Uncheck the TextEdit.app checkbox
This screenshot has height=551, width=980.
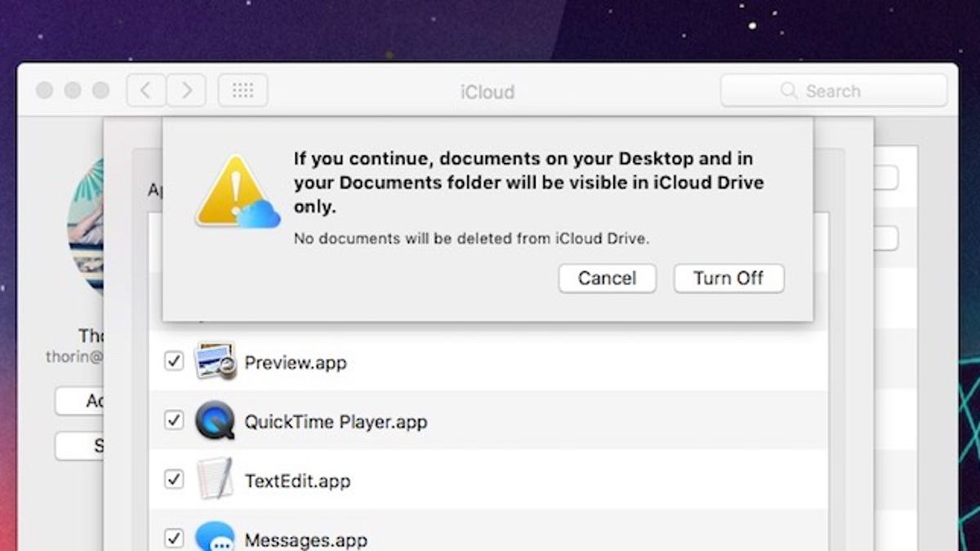pyautogui.click(x=174, y=479)
